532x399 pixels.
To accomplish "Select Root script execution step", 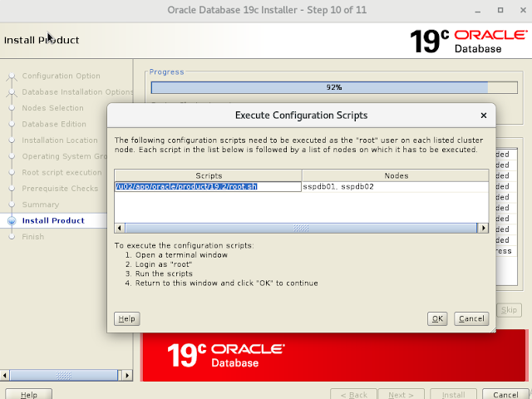I will tap(62, 172).
